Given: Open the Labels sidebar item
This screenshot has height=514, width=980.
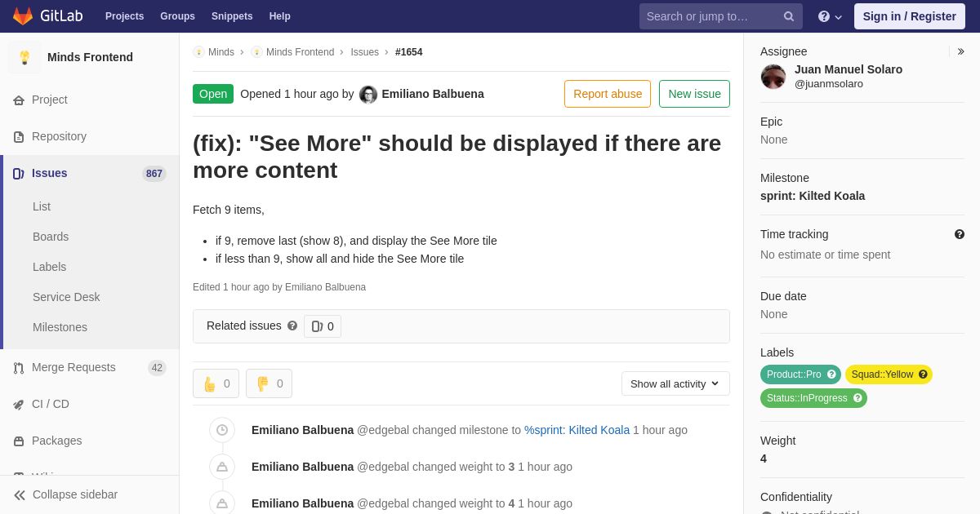Looking at the screenshot, I should 49,267.
